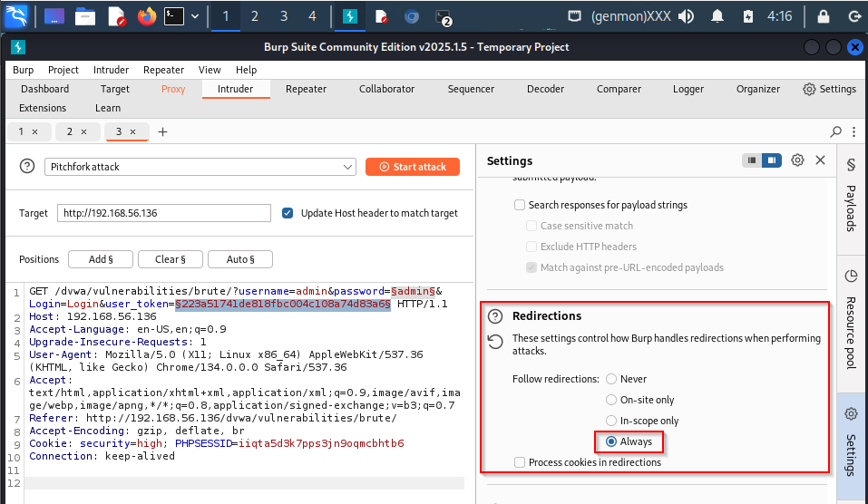Select Intruder attack tab 1
The height and width of the screenshot is (504, 868).
tap(21, 131)
